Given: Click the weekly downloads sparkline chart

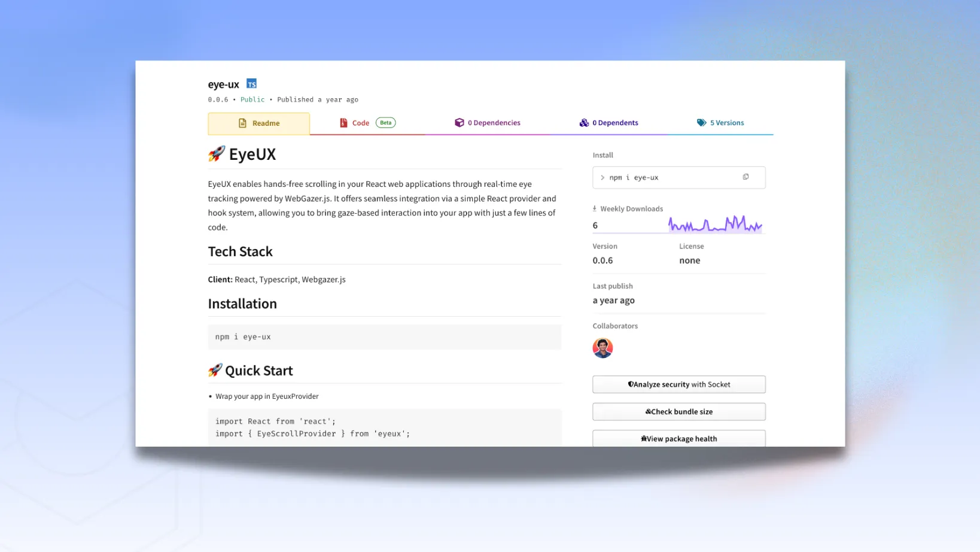Looking at the screenshot, I should click(715, 225).
